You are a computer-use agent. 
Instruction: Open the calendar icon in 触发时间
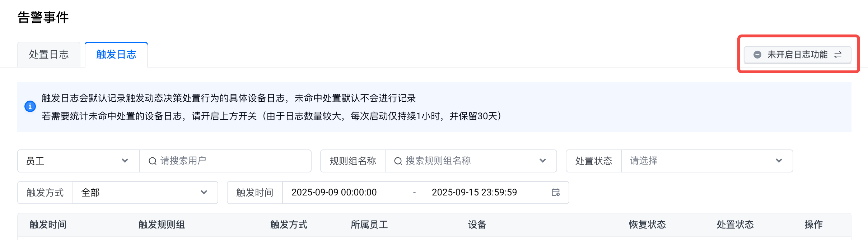[556, 193]
